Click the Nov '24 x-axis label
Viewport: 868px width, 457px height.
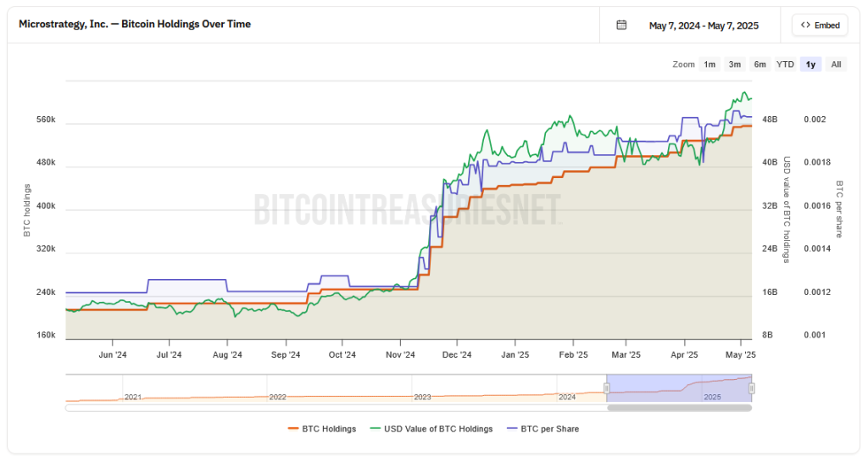pos(400,354)
